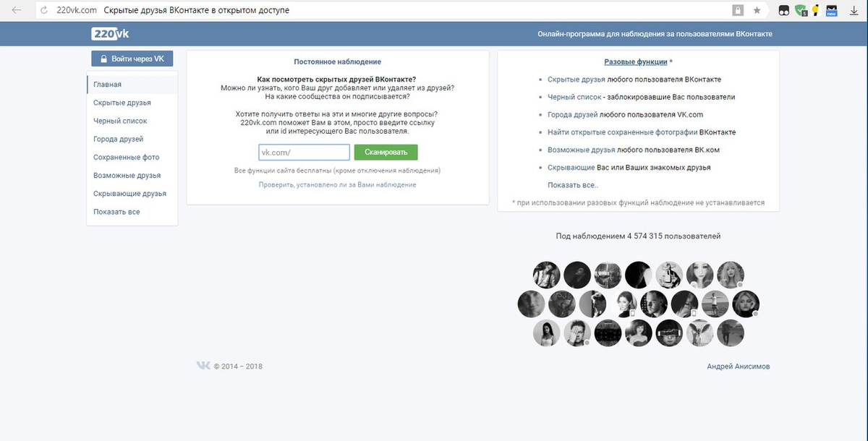This screenshot has height=441, width=868.
Task: Click the Постоянное наблюдение heading
Action: (x=337, y=62)
